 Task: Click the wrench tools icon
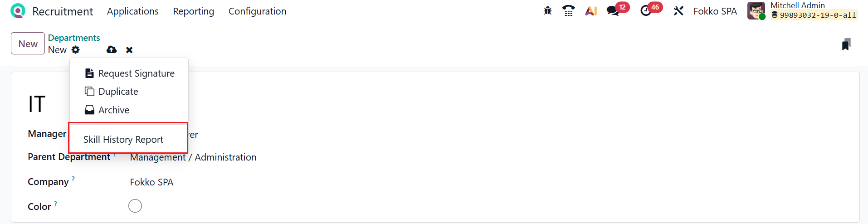click(678, 11)
